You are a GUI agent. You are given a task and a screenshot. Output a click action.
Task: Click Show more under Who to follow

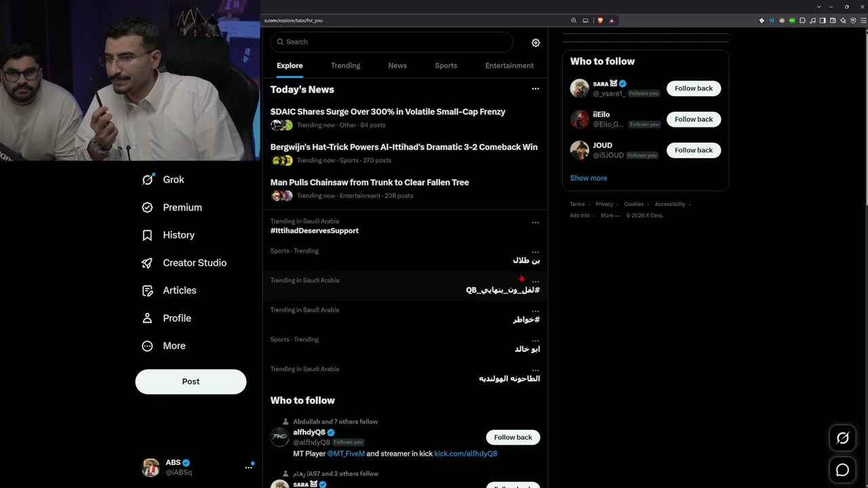[x=589, y=178]
